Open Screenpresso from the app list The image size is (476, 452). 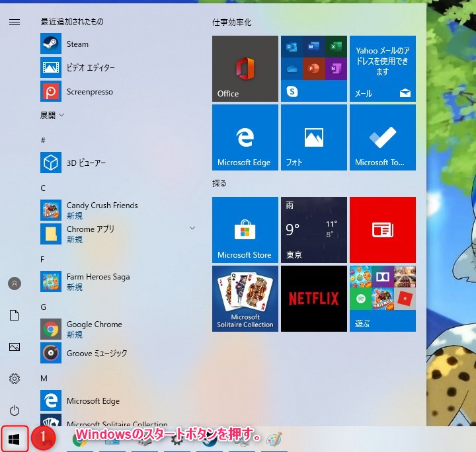(x=118, y=91)
